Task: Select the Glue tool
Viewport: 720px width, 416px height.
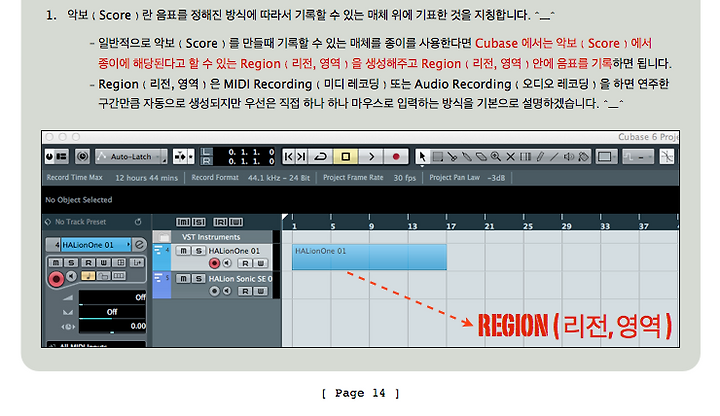Action: click(x=467, y=157)
